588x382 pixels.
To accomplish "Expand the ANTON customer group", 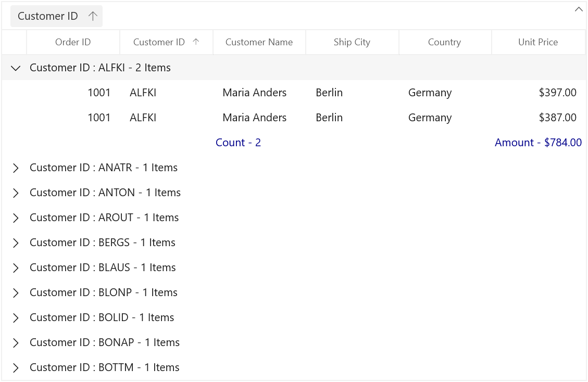I will pos(16,193).
